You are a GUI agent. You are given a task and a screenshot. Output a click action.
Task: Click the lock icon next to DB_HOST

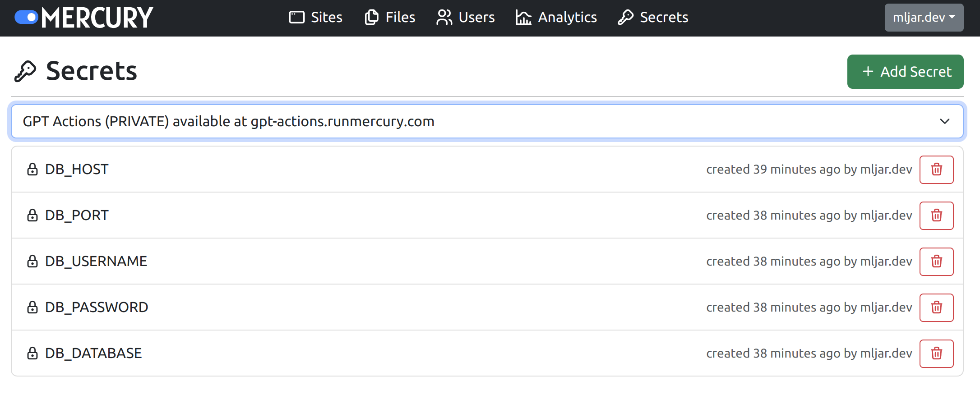tap(32, 170)
